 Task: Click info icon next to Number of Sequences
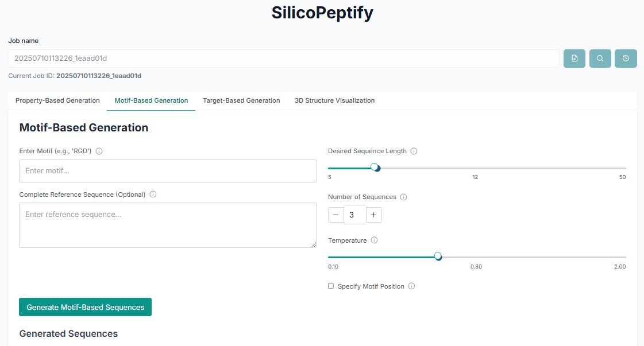(x=403, y=197)
